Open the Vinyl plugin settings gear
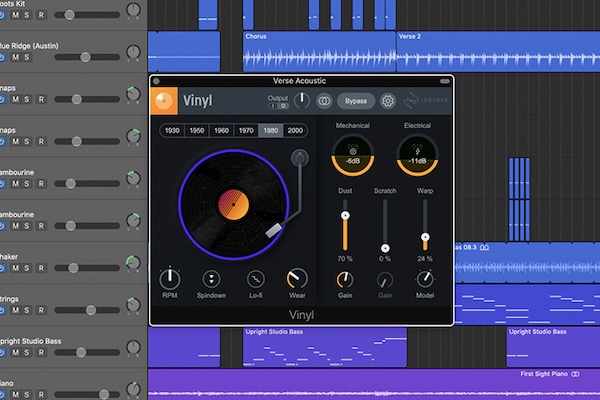Image resolution: width=600 pixels, height=400 pixels. (x=388, y=101)
